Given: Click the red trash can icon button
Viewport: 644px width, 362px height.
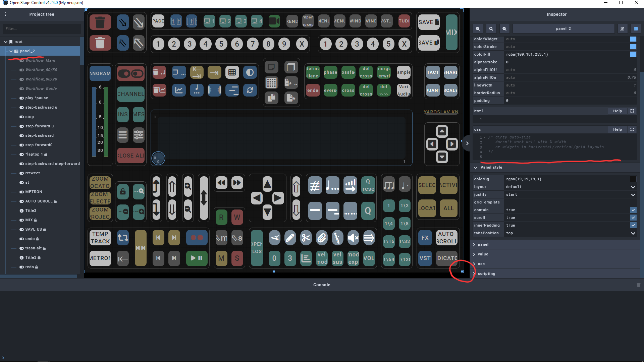Looking at the screenshot, I should [x=100, y=22].
